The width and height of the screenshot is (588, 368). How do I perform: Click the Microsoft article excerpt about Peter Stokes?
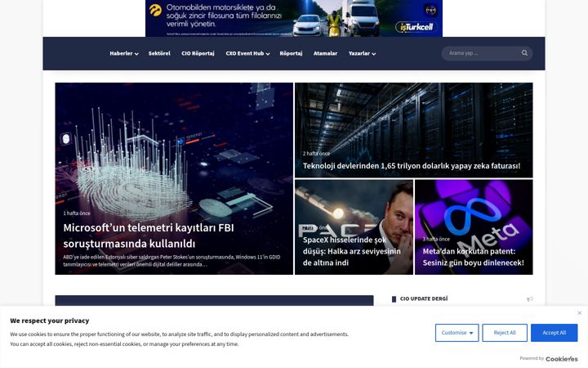tap(171, 261)
